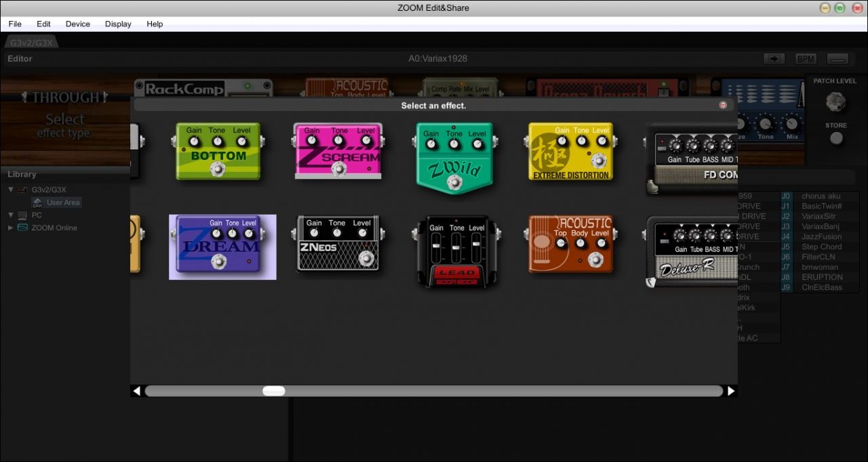Pick the black ZNeos effect
The height and width of the screenshot is (462, 868).
338,245
